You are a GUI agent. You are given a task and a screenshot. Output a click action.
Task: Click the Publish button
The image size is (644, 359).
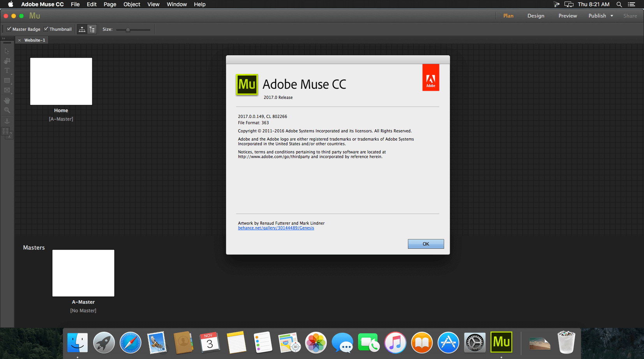(597, 16)
